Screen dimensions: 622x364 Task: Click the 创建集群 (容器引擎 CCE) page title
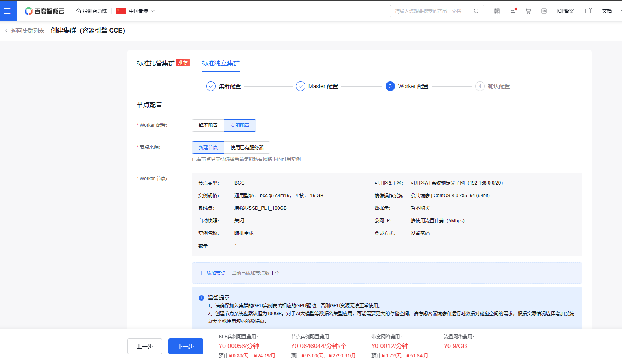point(88,31)
